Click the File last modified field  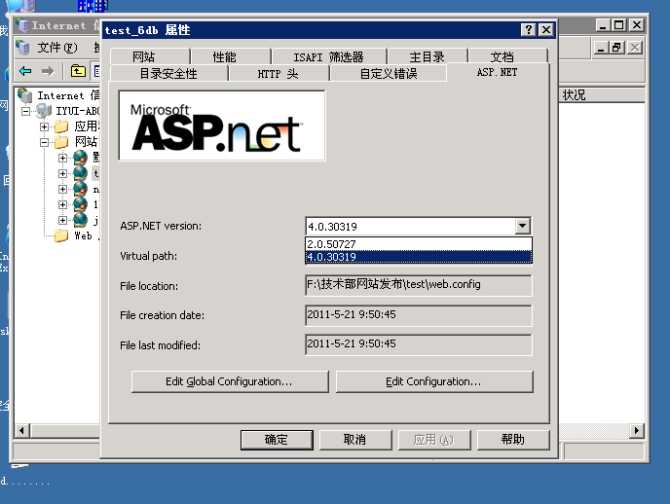point(419,344)
